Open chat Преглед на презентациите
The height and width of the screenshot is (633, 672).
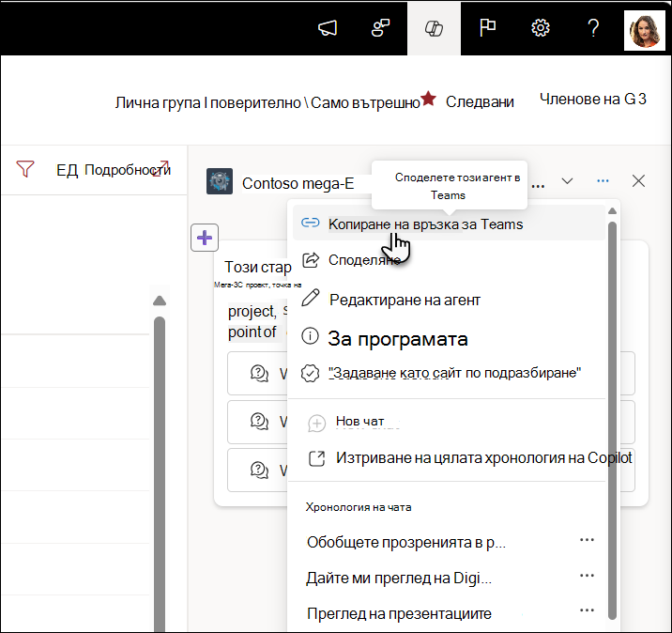tap(399, 613)
